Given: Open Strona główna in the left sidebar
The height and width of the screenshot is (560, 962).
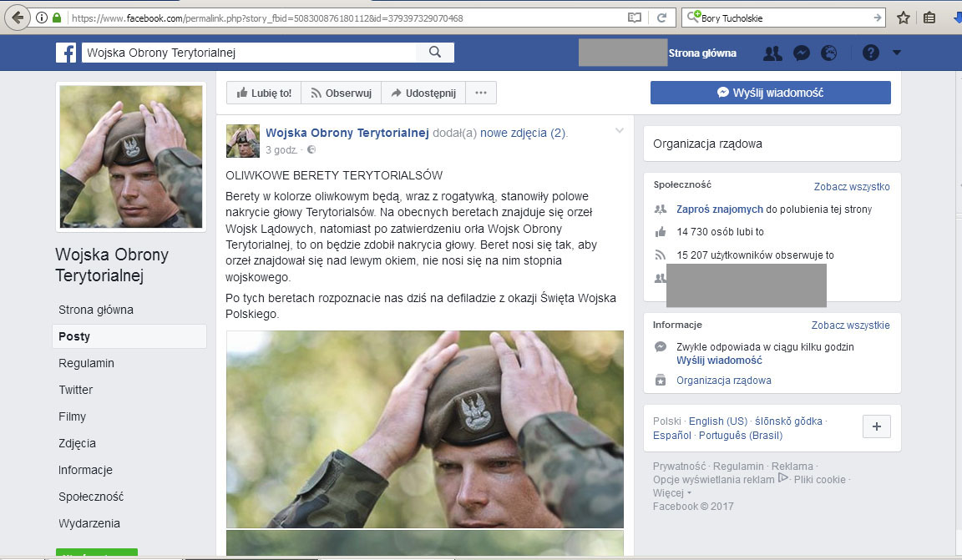Looking at the screenshot, I should (x=96, y=310).
